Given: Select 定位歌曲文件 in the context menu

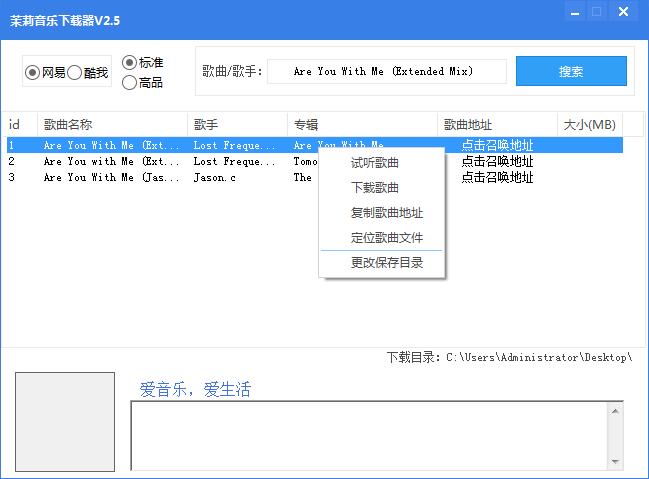Looking at the screenshot, I should [387, 238].
